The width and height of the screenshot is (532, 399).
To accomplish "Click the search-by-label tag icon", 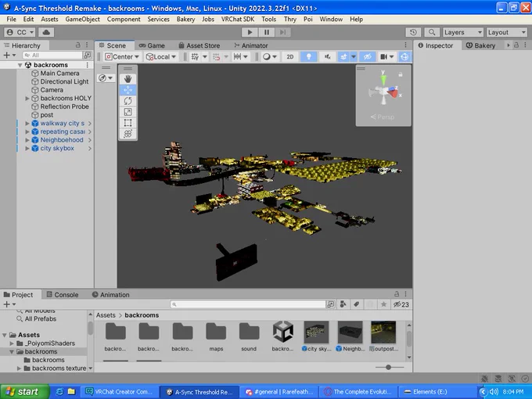I will coord(356,304).
